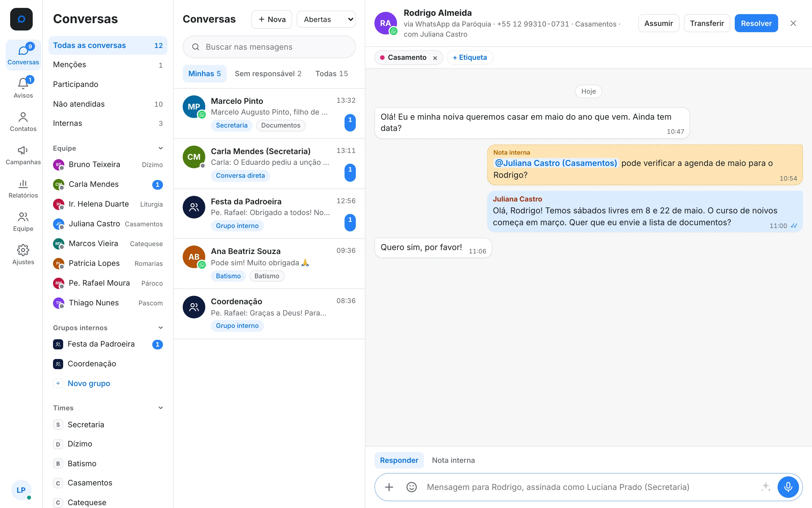This screenshot has width=812, height=508.
Task: Resolve the conversation with Resolver
Action: (x=756, y=23)
